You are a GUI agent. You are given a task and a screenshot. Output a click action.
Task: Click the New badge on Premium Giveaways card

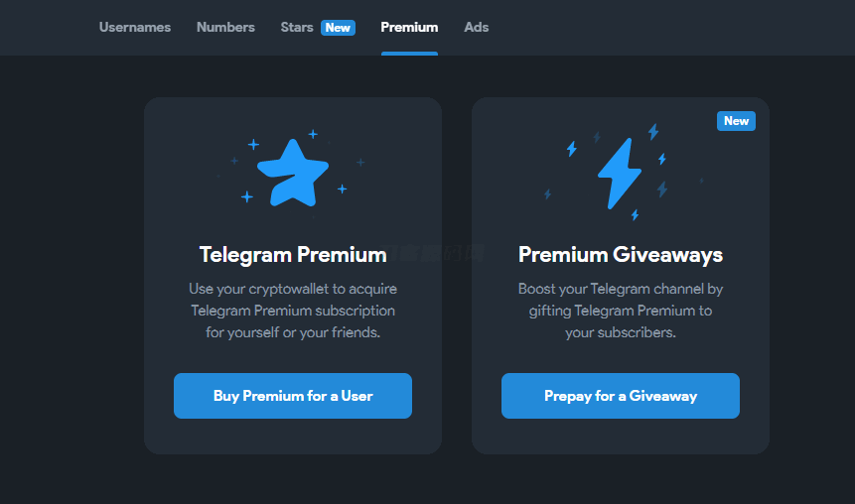pyautogui.click(x=736, y=121)
